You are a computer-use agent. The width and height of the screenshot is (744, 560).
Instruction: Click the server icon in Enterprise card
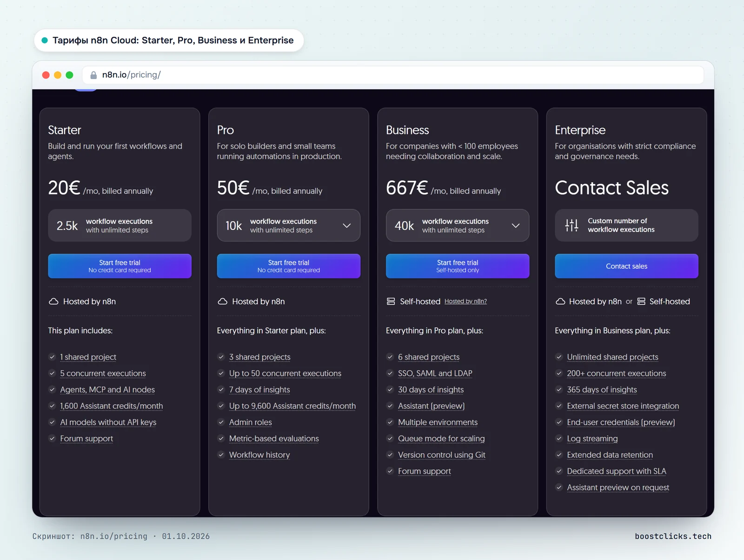pos(641,301)
